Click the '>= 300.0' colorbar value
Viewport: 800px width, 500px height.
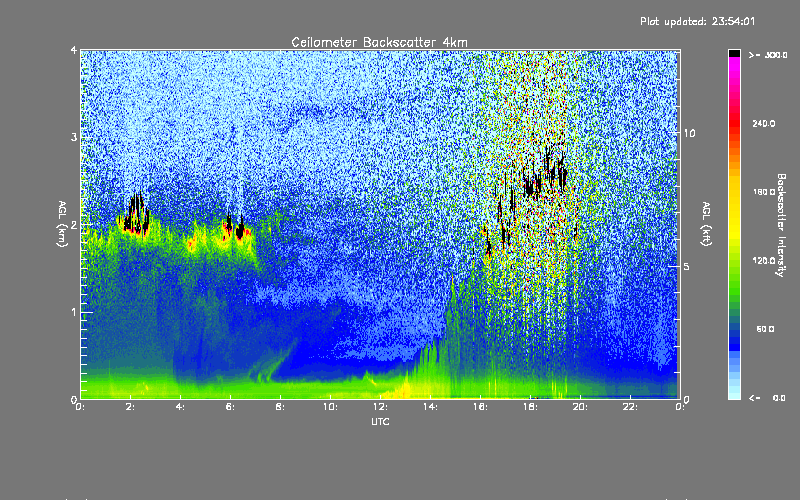(x=768, y=55)
